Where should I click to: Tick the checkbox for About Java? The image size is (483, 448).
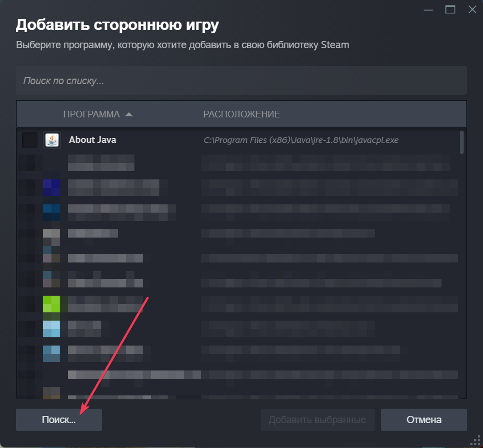(30, 140)
